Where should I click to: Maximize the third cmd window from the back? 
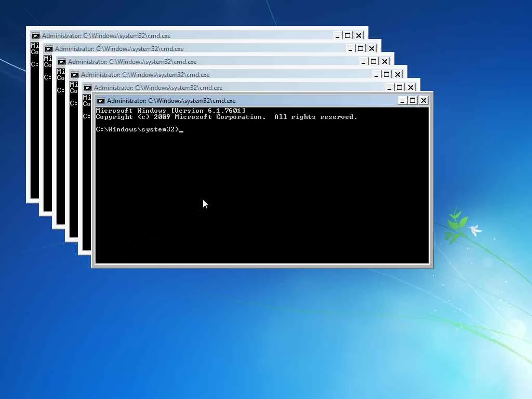tap(374, 61)
